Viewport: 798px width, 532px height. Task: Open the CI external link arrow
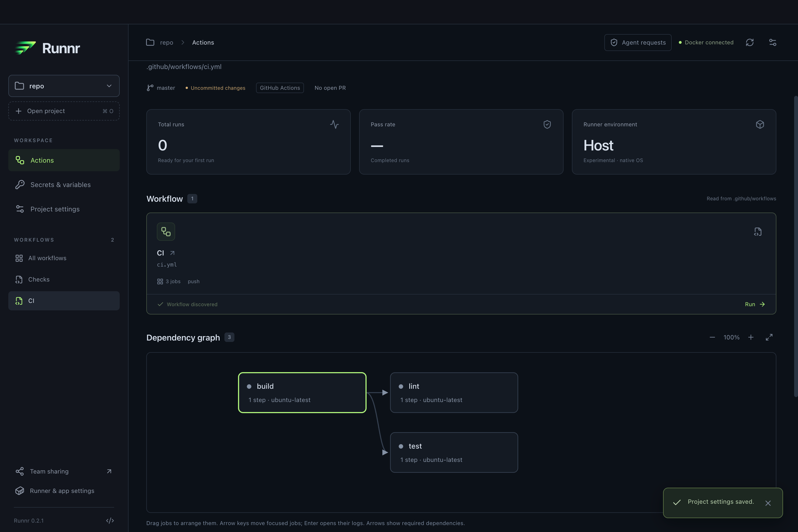pyautogui.click(x=172, y=253)
